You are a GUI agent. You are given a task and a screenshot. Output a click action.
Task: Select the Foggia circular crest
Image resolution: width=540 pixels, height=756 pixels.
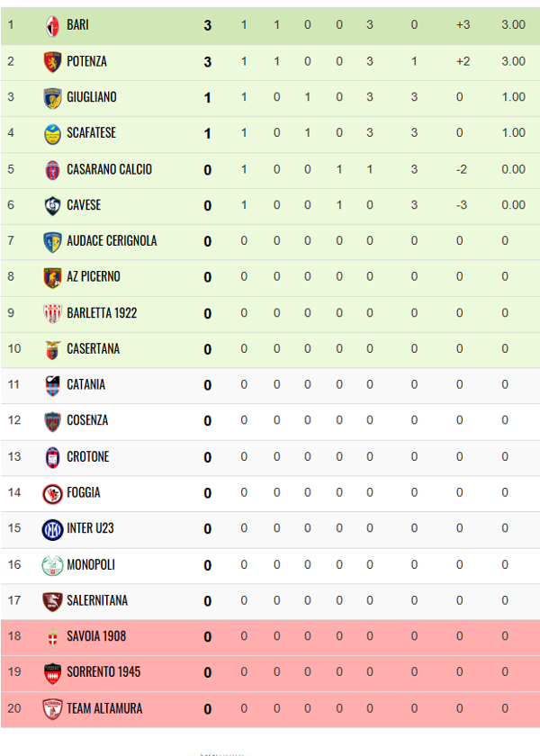pos(52,494)
